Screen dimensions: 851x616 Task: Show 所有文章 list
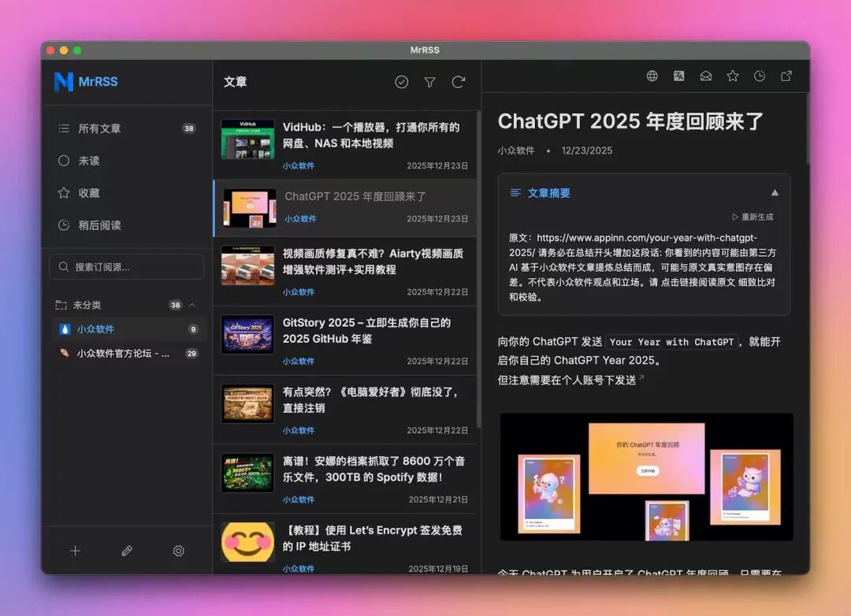pos(127,128)
